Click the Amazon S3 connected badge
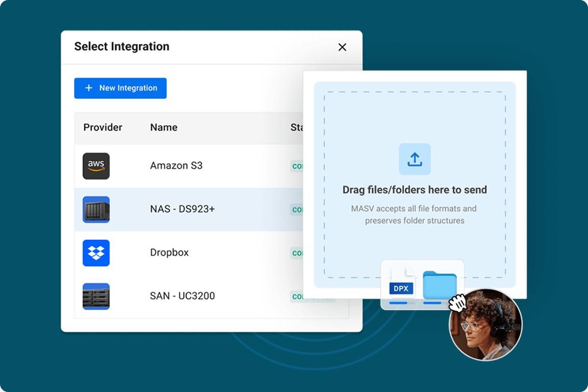588x392 pixels. tap(299, 166)
